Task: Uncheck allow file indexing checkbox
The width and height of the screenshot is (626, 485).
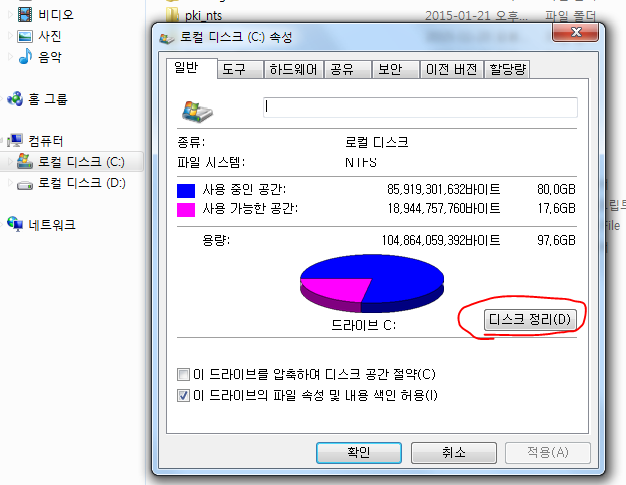Action: [183, 396]
